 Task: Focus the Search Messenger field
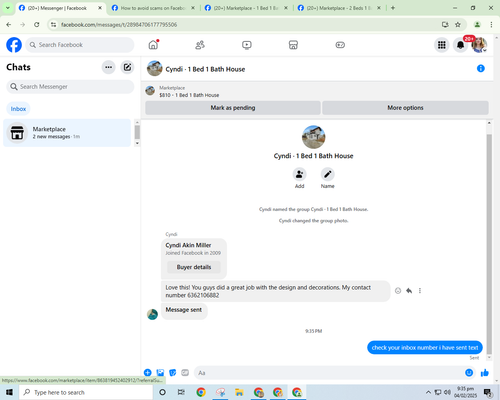(x=70, y=87)
